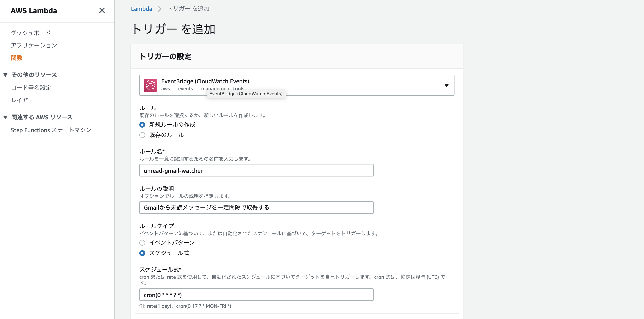
Task: Click the トリガーの設定 heading
Action: pyautogui.click(x=165, y=57)
